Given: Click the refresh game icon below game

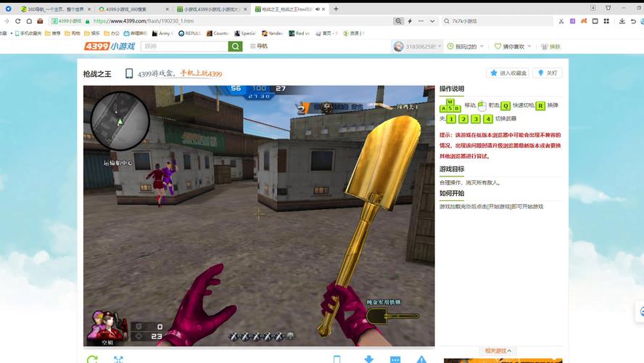Looking at the screenshot, I should pyautogui.click(x=92, y=359).
